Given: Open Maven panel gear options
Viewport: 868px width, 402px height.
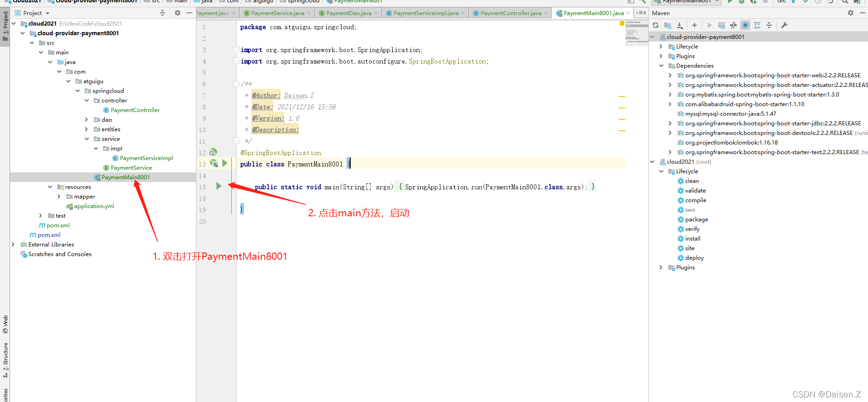Looking at the screenshot, I should (x=851, y=13).
